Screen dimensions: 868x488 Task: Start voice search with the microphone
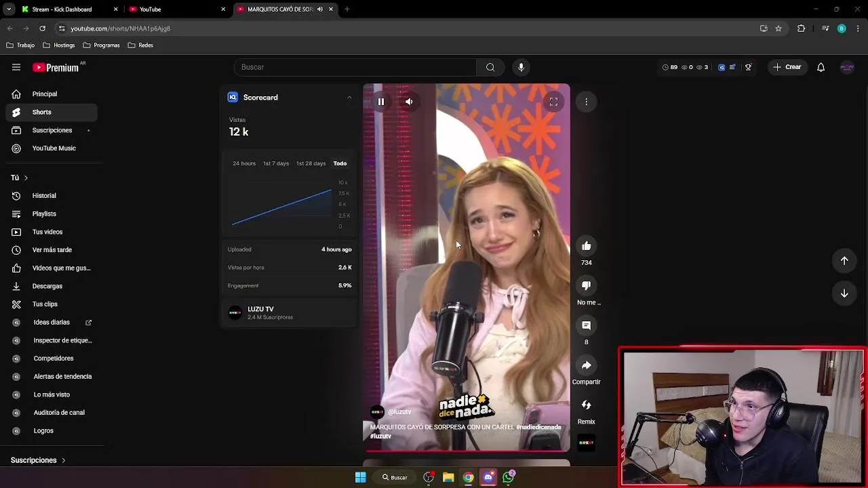(521, 67)
